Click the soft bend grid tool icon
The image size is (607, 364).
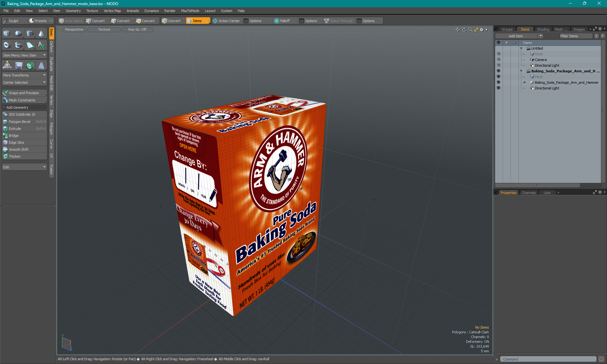pos(19,65)
